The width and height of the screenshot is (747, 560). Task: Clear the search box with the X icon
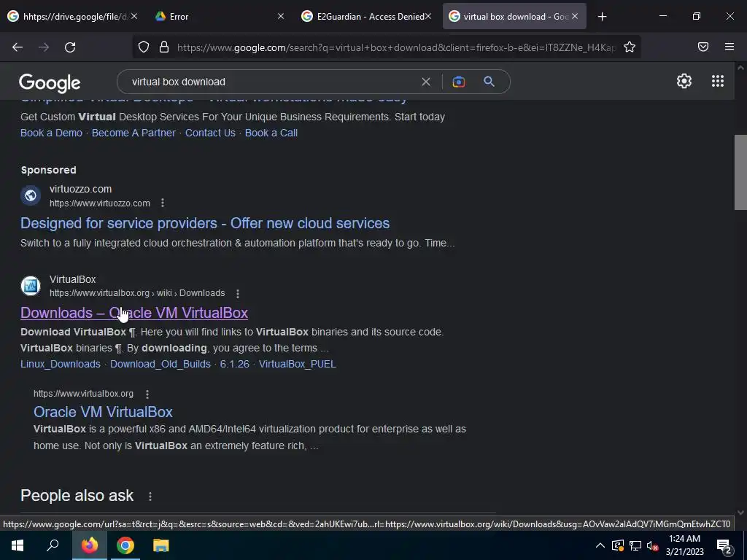click(x=426, y=82)
